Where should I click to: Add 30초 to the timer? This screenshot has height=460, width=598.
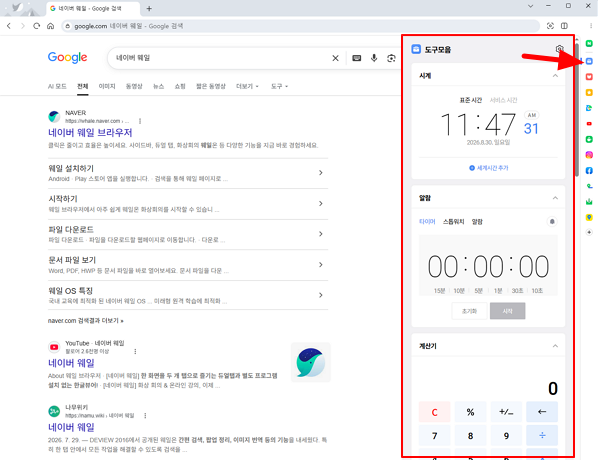(517, 291)
